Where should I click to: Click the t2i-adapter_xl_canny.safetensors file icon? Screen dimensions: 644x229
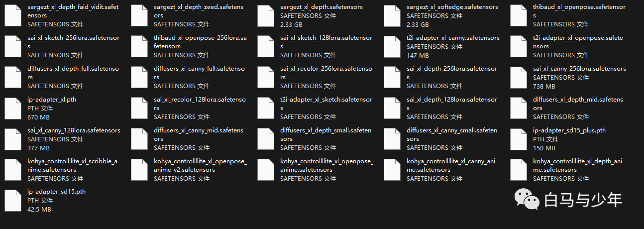click(392, 46)
